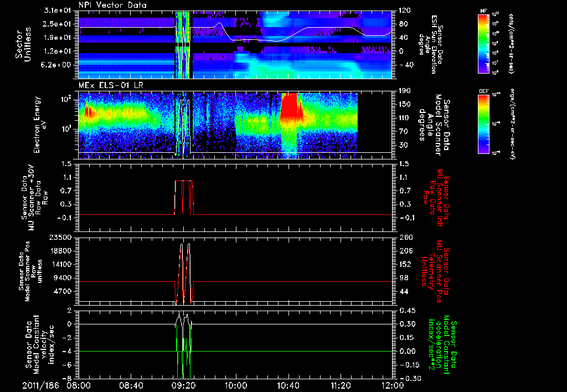Click the 260 telemetry axis value
Viewport: 567px width, 392px height.
(x=405, y=238)
